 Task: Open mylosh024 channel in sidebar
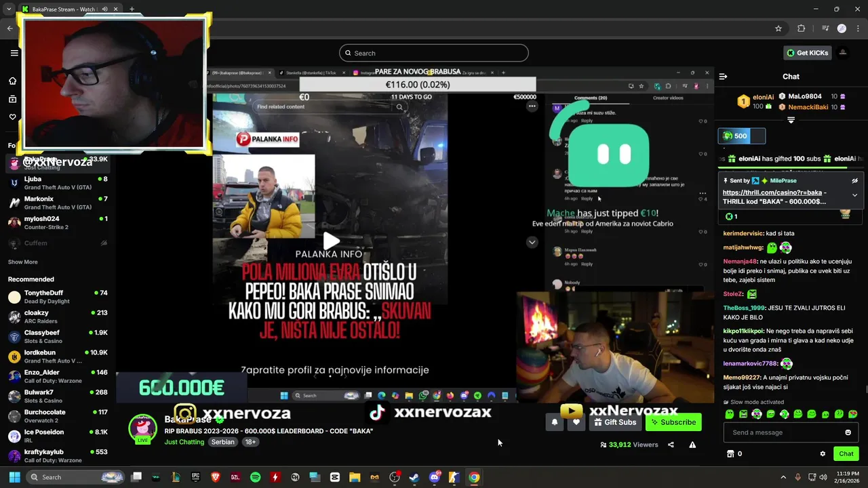[x=58, y=222]
